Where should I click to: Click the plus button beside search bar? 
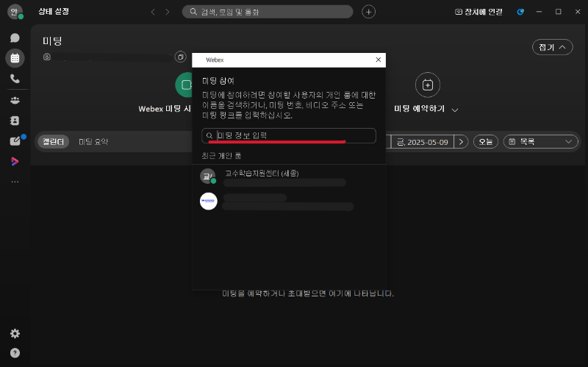click(x=369, y=12)
